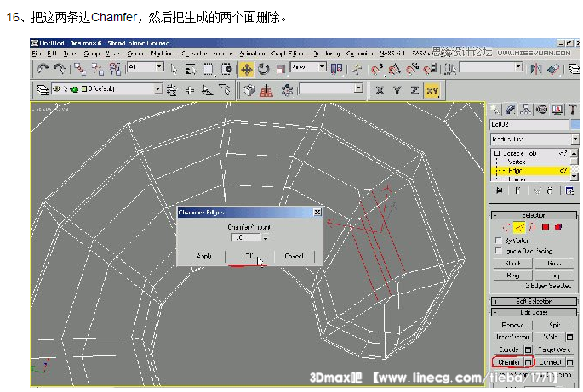
Task: Collapse the Selection rollout header
Action: 534,215
